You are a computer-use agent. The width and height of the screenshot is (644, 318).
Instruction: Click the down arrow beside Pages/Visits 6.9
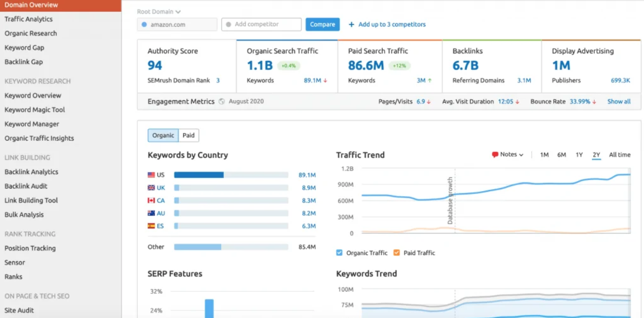429,102
